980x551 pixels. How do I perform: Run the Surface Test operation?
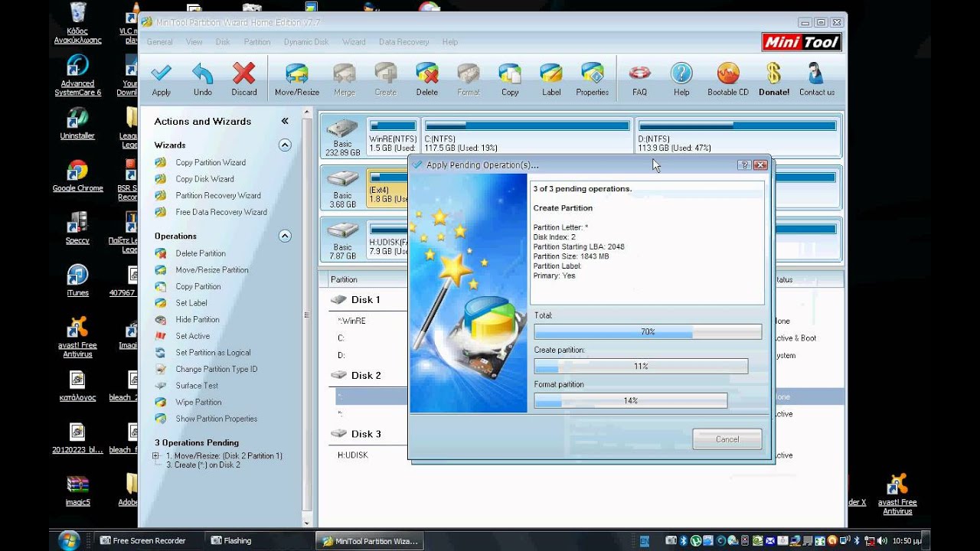click(197, 386)
